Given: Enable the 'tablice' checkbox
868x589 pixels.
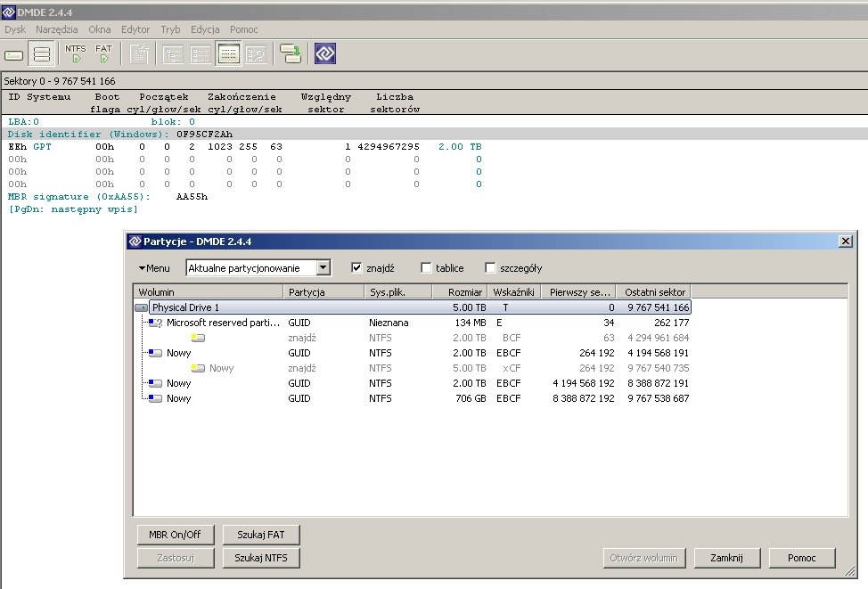Looking at the screenshot, I should coord(426,268).
